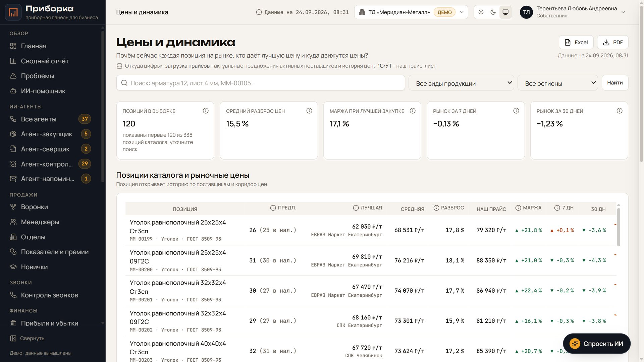The image size is (644, 362).
Task: Click the Показатели и премии icon
Action: (x=13, y=252)
